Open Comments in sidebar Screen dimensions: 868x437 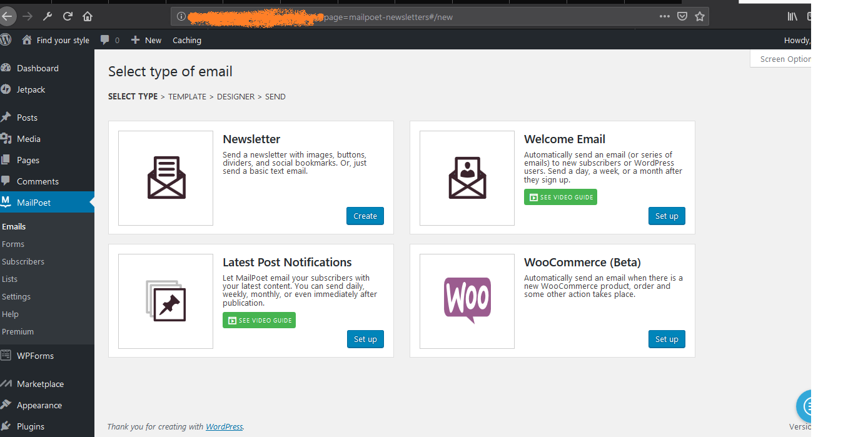click(47, 181)
